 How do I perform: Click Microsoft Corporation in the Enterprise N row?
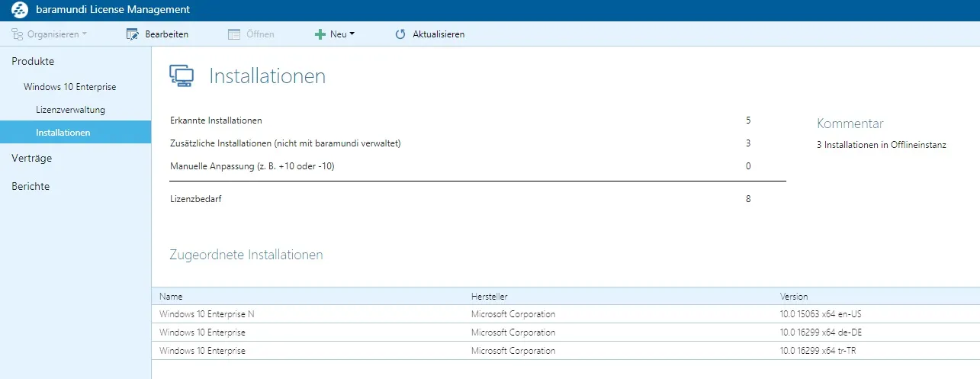click(x=513, y=314)
